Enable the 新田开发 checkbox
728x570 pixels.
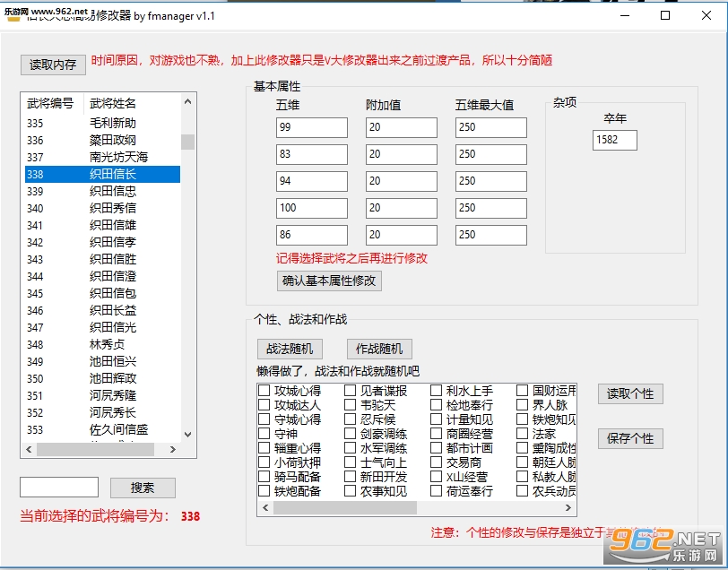[350, 477]
